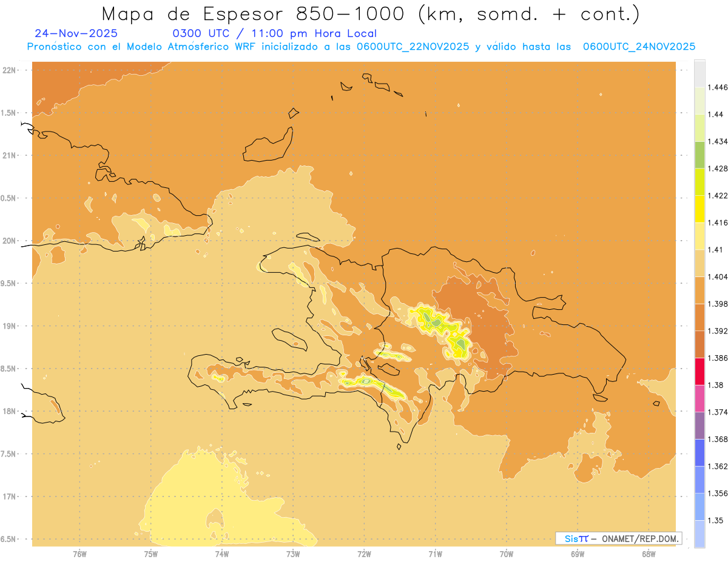Screen dimensions: 728x562
Task: Click legend value '1.386'
Action: pyautogui.click(x=718, y=358)
